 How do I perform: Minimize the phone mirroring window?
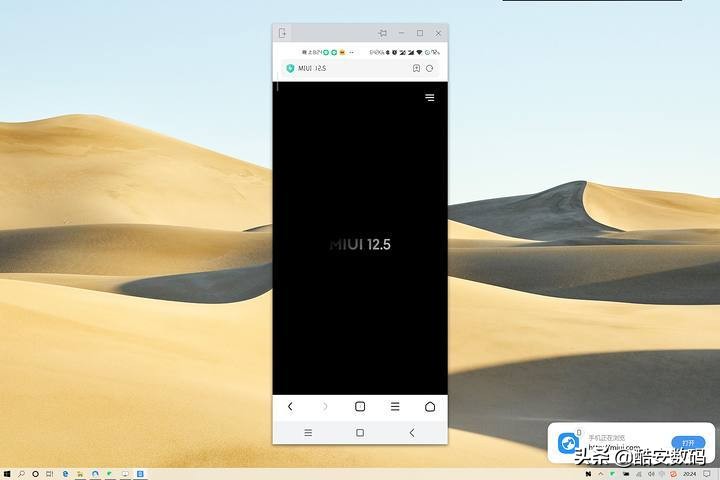tap(401, 33)
